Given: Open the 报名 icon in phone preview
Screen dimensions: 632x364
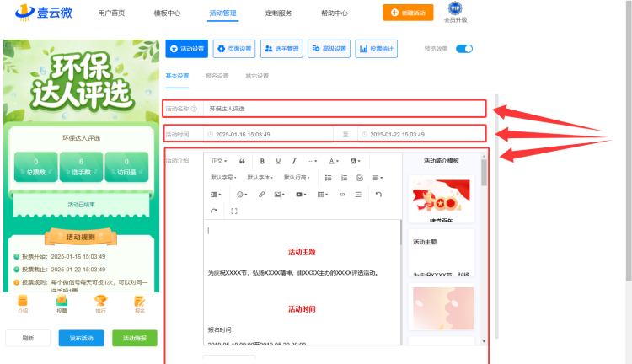Looking at the screenshot, I should click(139, 304).
